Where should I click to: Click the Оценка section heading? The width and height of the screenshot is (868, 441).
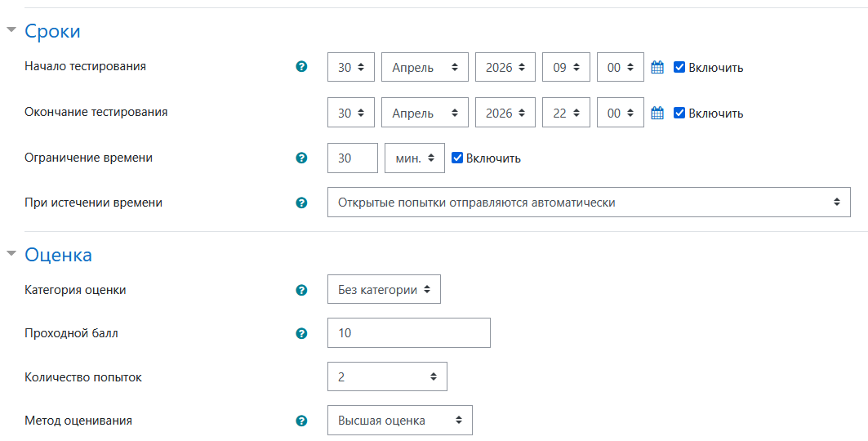pos(58,255)
